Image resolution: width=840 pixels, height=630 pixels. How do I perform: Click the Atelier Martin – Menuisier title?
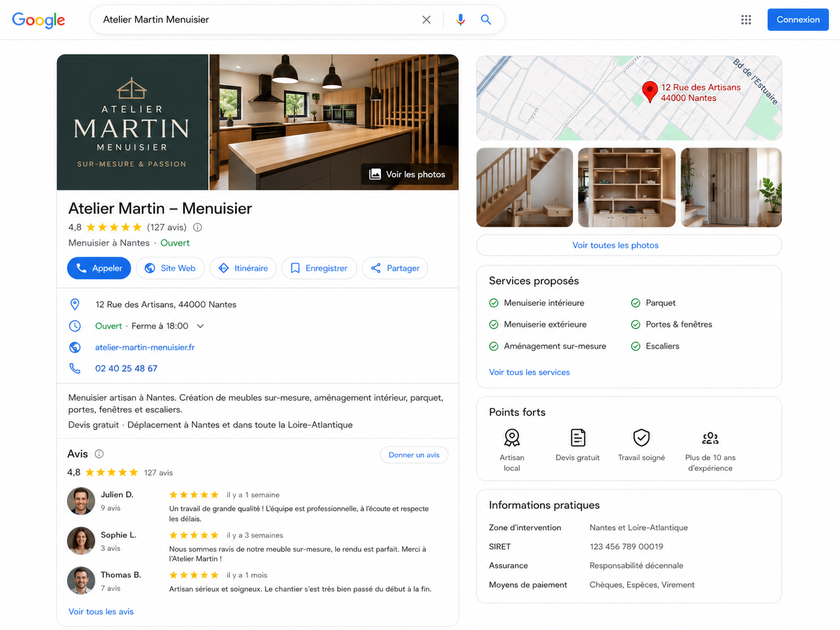point(160,208)
